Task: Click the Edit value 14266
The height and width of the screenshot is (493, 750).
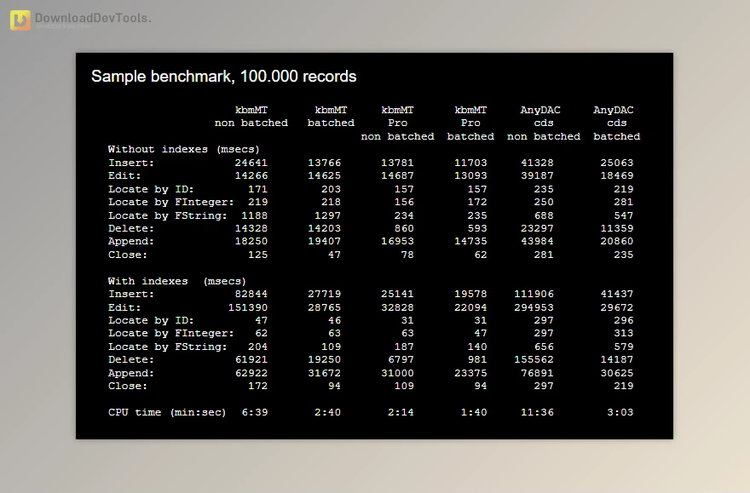Action: click(x=251, y=175)
